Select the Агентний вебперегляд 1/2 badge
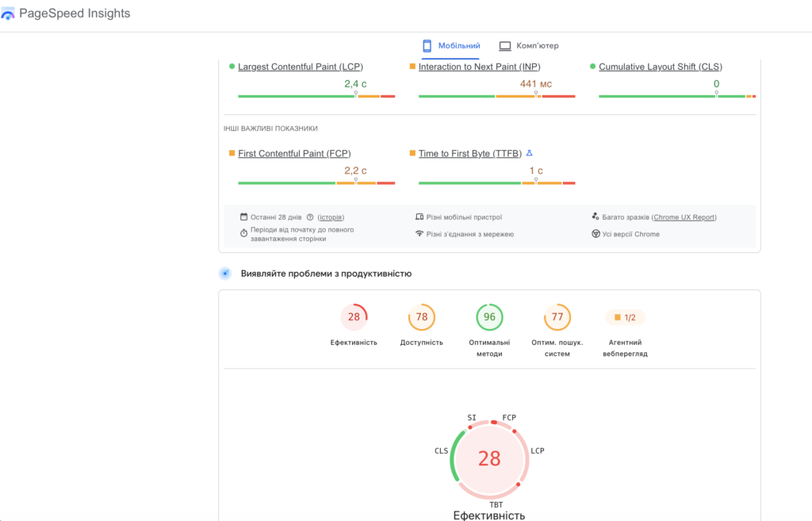 click(x=625, y=317)
